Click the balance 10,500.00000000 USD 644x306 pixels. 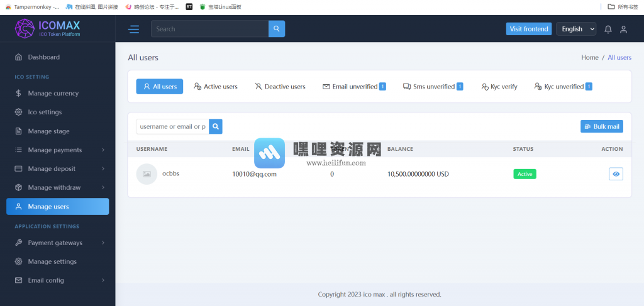pos(418,174)
